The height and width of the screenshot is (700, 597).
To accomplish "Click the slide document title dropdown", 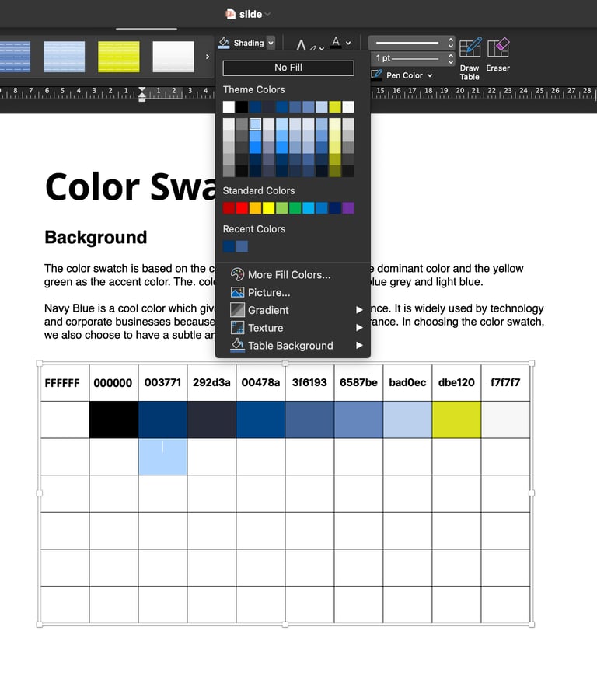I will (267, 14).
